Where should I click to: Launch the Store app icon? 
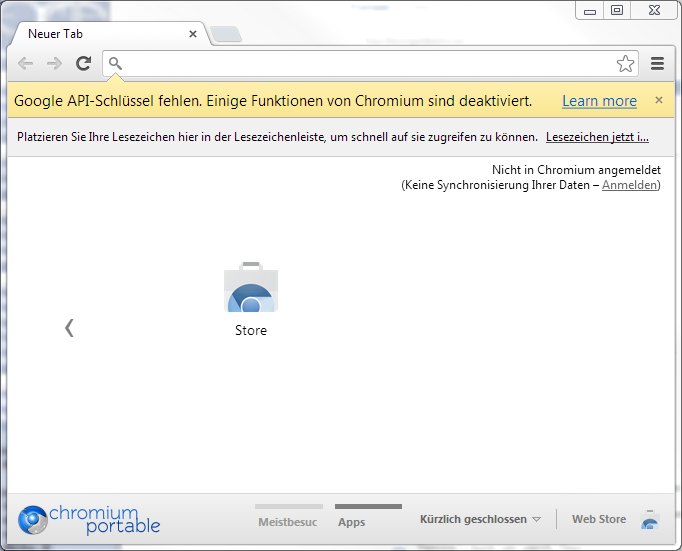(251, 299)
